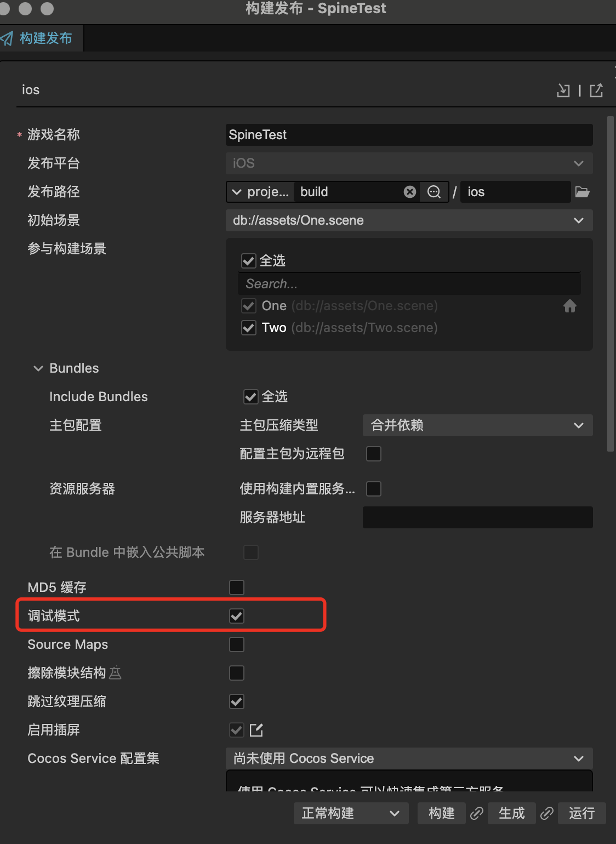The image size is (616, 844).
Task: Click the 游戏名称 SpineTest input field
Action: tap(409, 135)
